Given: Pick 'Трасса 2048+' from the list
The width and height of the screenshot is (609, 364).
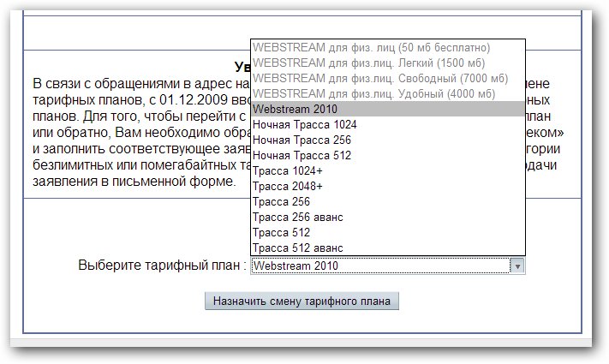Looking at the screenshot, I should tap(388, 186).
